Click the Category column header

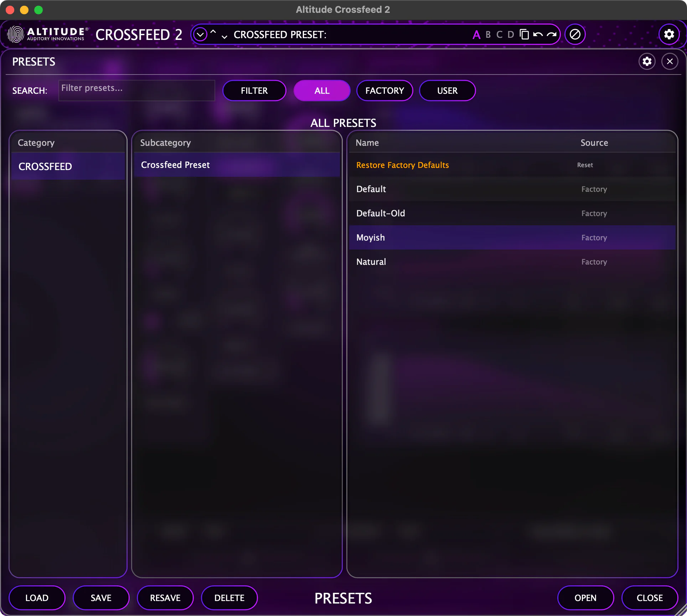(x=36, y=143)
